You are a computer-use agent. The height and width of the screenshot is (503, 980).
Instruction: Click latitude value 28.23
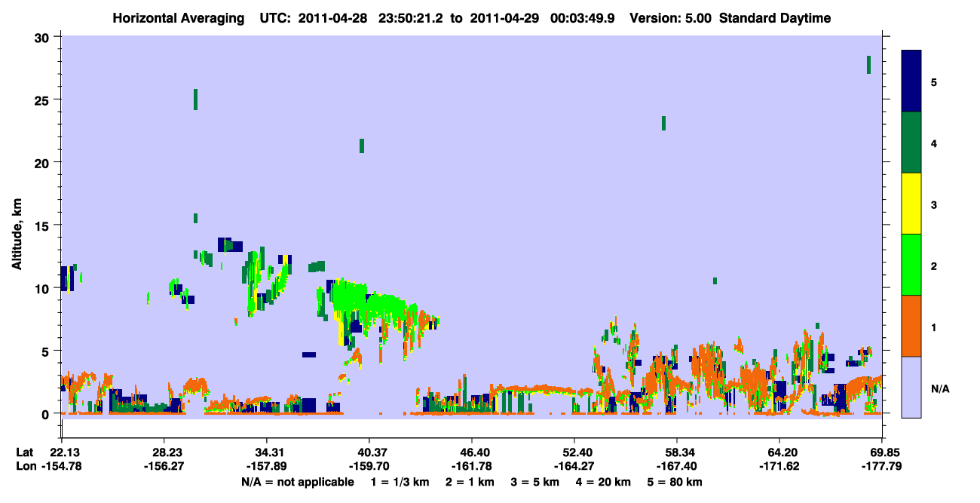pyautogui.click(x=164, y=452)
